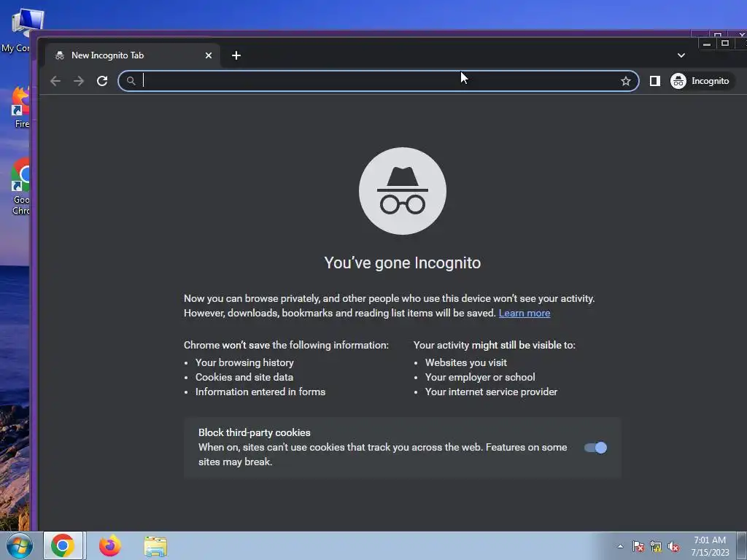Open the clock showing 7:01 AM
Screen dimensions: 747x560
(x=710, y=545)
